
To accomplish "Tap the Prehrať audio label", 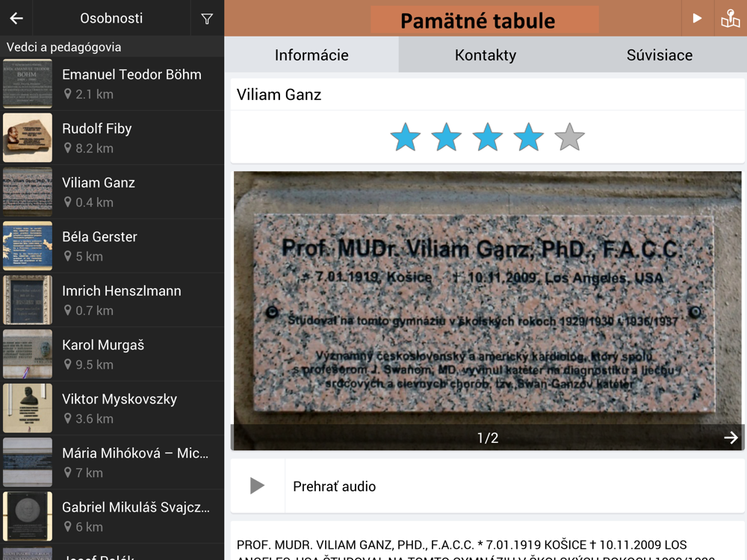I will 335,486.
